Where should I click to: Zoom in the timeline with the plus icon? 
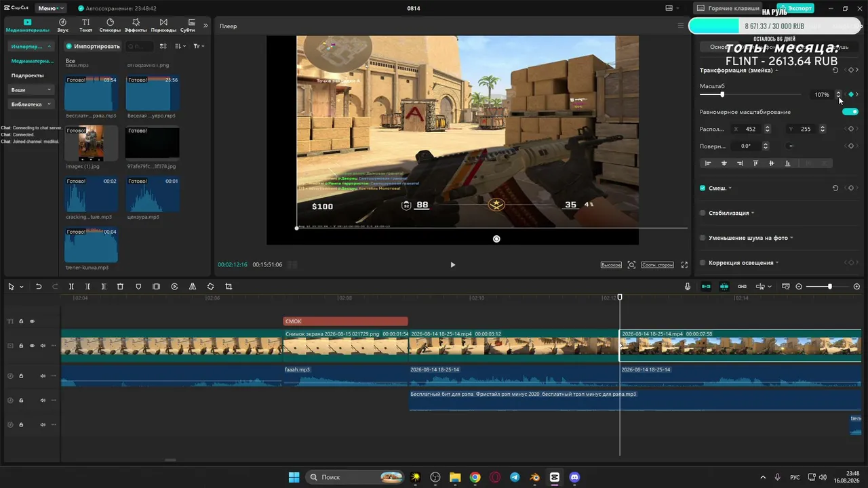click(856, 287)
